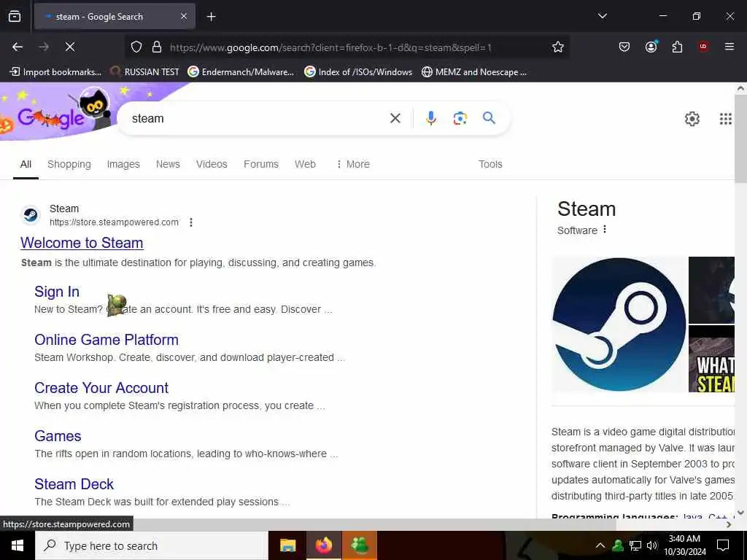Open the Games sitelink

(x=58, y=436)
